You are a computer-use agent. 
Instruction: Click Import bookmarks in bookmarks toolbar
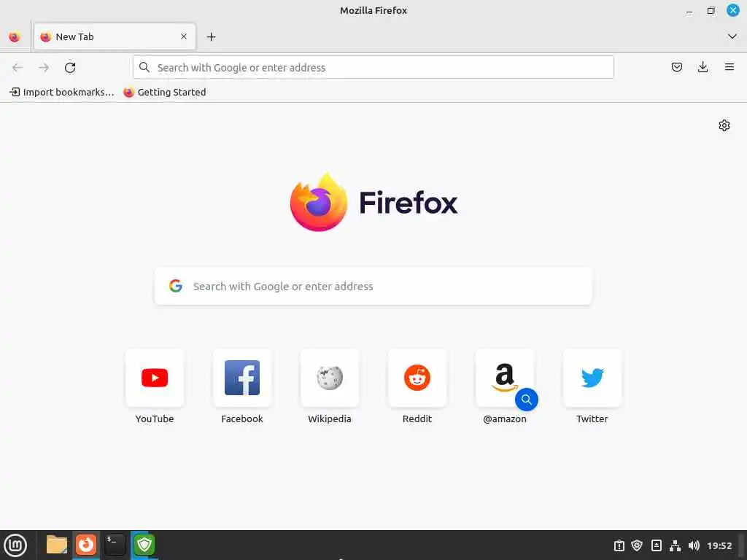62,93
